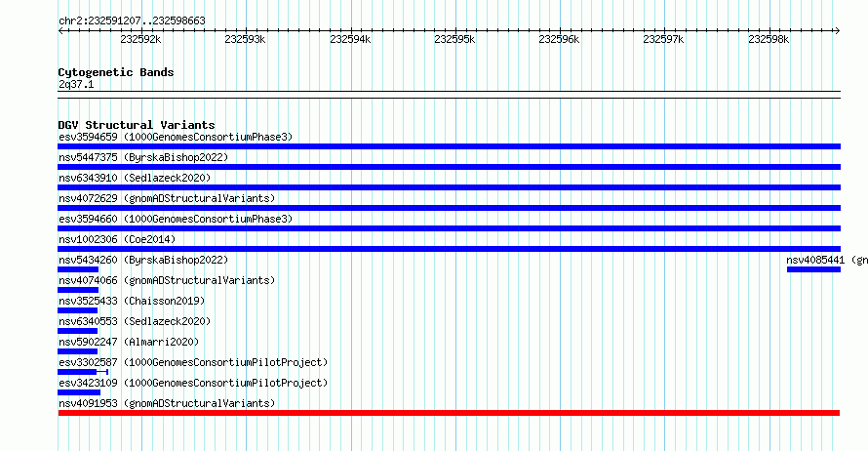Select the short bar under nsv3525433
The width and height of the screenshot is (868, 451).
point(77,310)
